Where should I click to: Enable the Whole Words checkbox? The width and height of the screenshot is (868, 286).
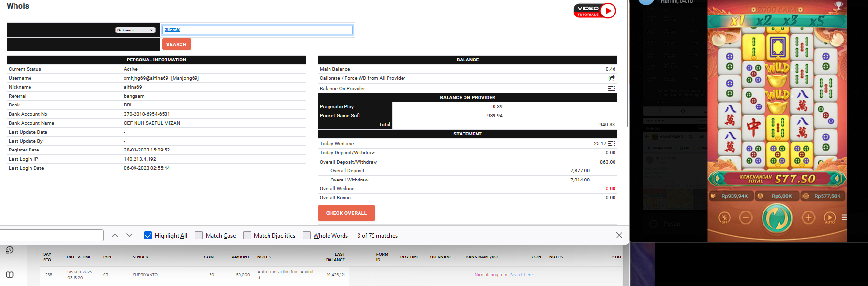point(307,235)
